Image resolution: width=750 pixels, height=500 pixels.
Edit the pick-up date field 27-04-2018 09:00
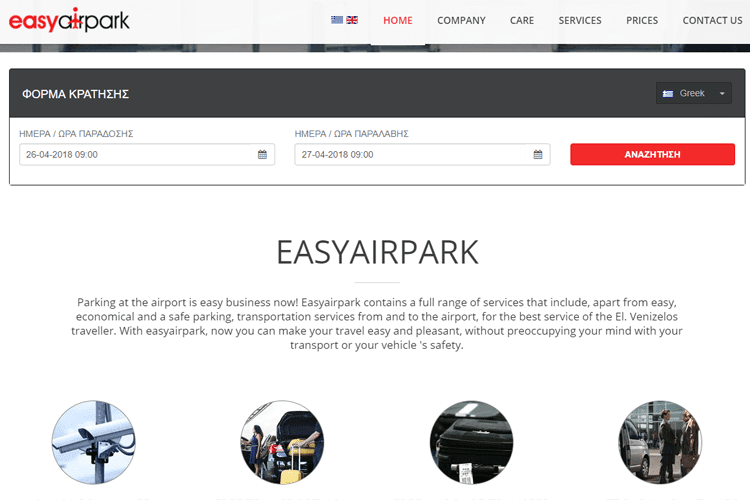pos(422,155)
